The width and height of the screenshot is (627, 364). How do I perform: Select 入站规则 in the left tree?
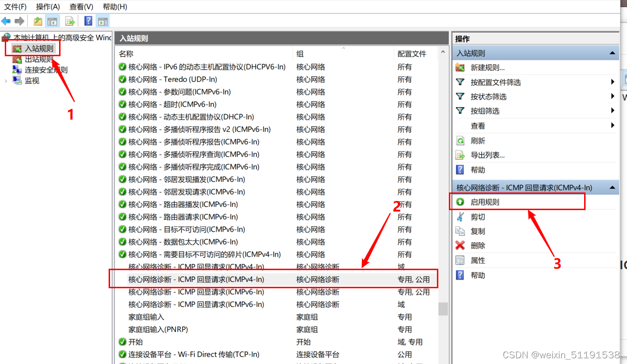coord(39,49)
